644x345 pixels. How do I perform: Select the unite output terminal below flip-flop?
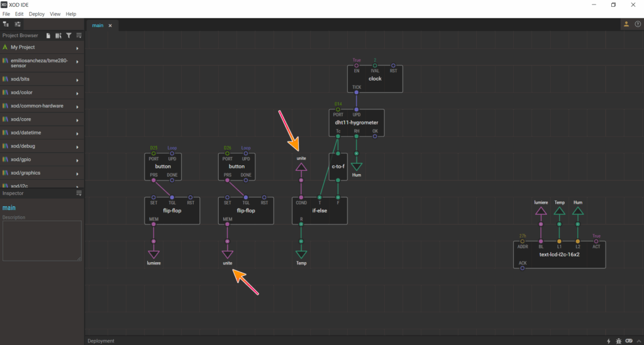(228, 255)
